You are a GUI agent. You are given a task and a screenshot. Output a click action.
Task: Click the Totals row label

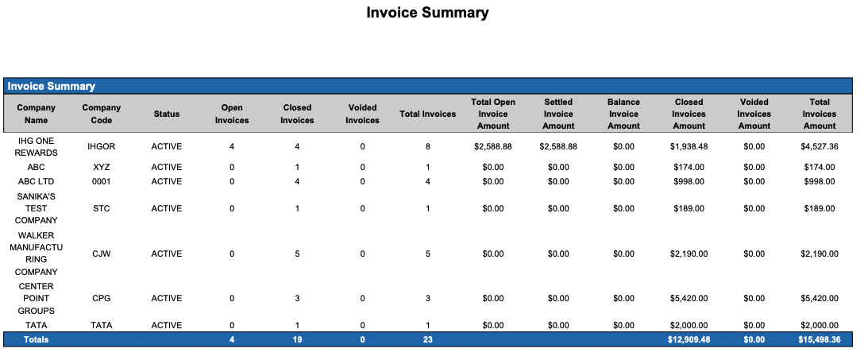tap(36, 339)
